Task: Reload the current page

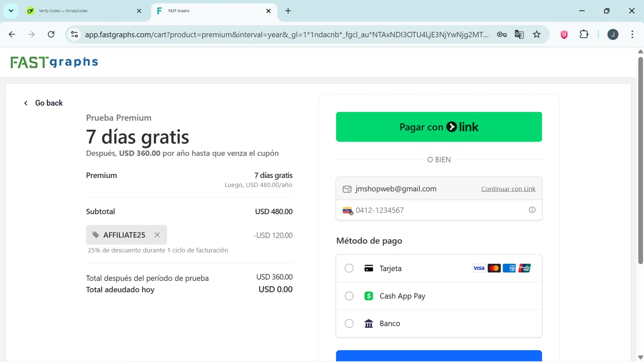Action: point(51,34)
